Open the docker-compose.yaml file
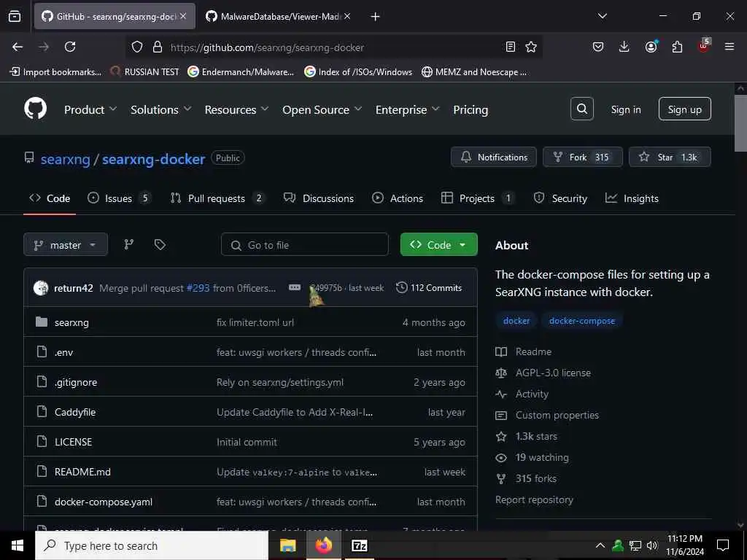The image size is (747, 560). (104, 502)
